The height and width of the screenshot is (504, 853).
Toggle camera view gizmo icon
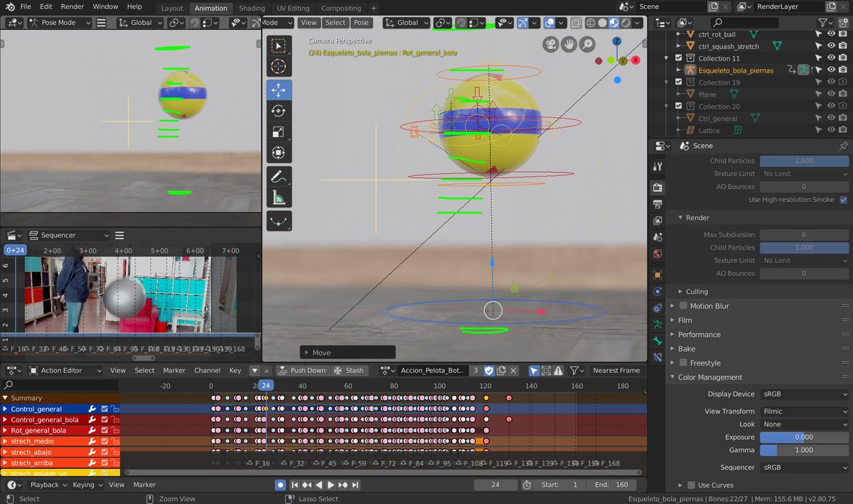click(x=551, y=45)
